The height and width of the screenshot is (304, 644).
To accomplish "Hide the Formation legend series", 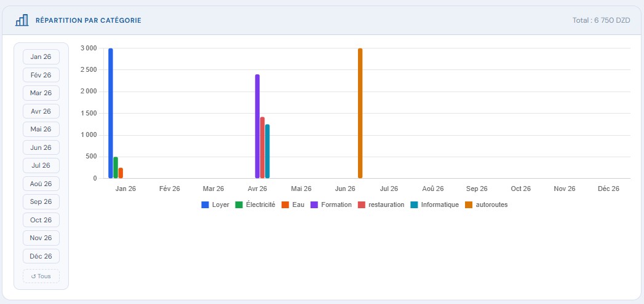I will click(x=331, y=205).
